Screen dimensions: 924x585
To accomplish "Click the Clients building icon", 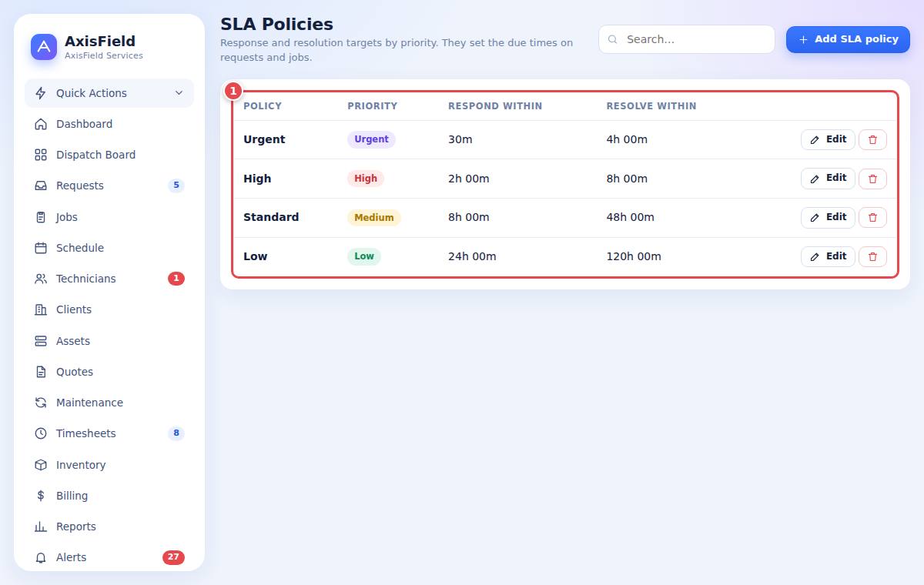I will [41, 309].
